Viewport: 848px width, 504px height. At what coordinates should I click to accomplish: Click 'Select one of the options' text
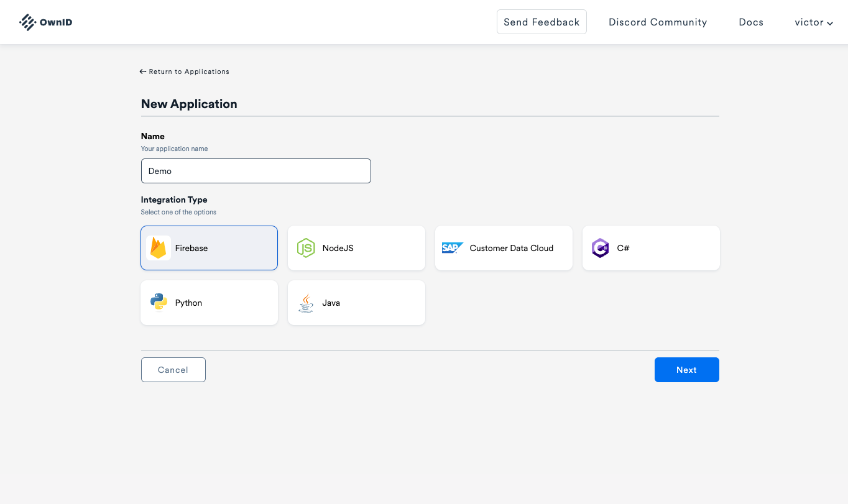pos(178,212)
